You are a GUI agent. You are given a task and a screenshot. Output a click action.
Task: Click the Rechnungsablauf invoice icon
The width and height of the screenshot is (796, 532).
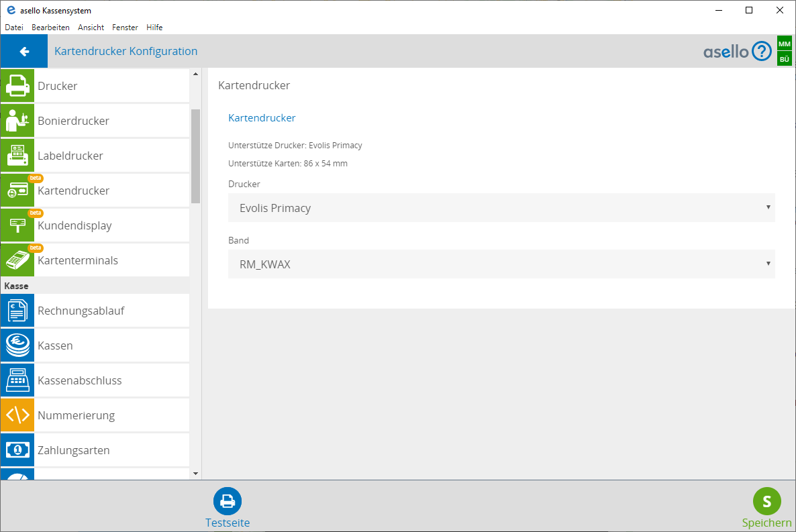[17, 311]
